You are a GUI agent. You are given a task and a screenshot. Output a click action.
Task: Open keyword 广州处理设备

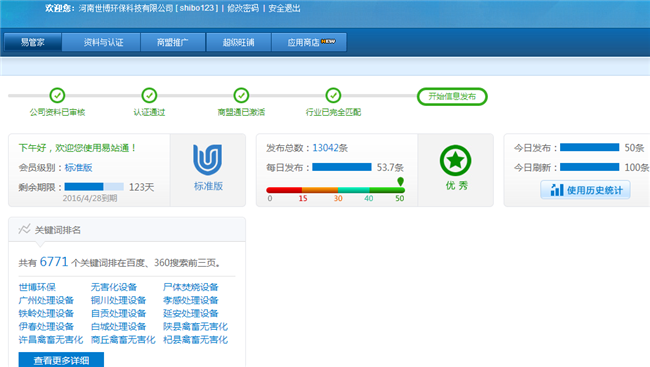46,300
